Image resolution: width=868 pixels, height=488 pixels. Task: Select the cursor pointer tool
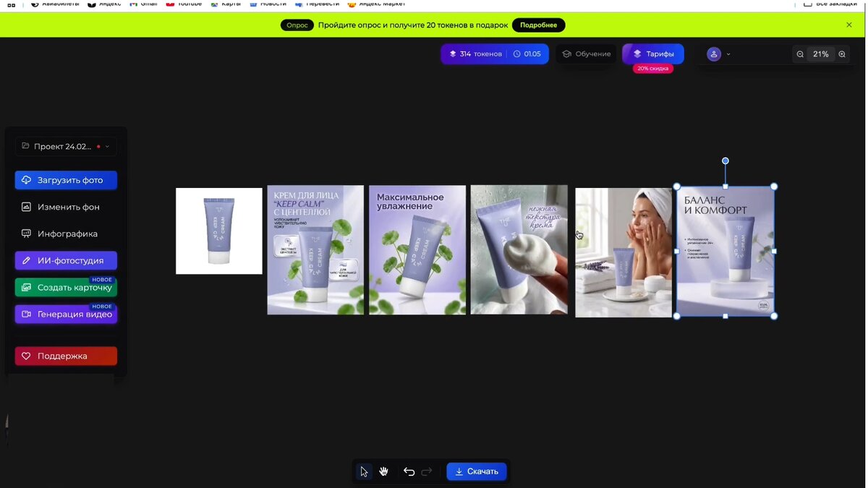tap(364, 471)
